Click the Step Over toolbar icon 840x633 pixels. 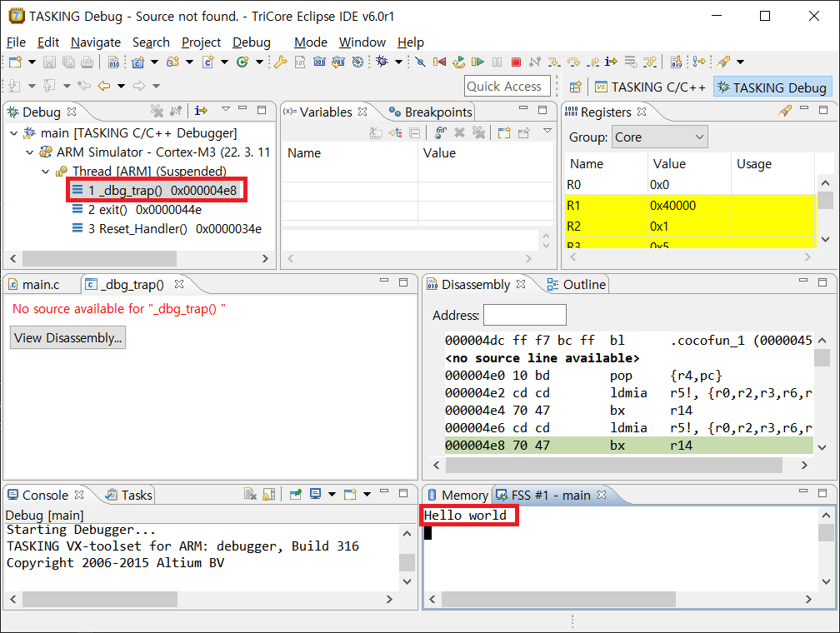tap(573, 62)
